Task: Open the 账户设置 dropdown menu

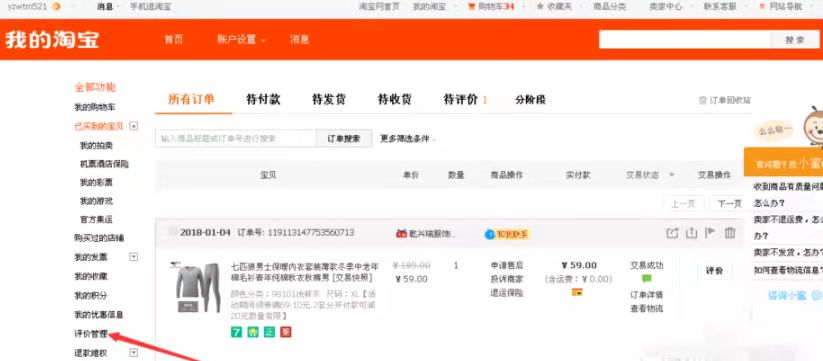Action: pyautogui.click(x=241, y=39)
